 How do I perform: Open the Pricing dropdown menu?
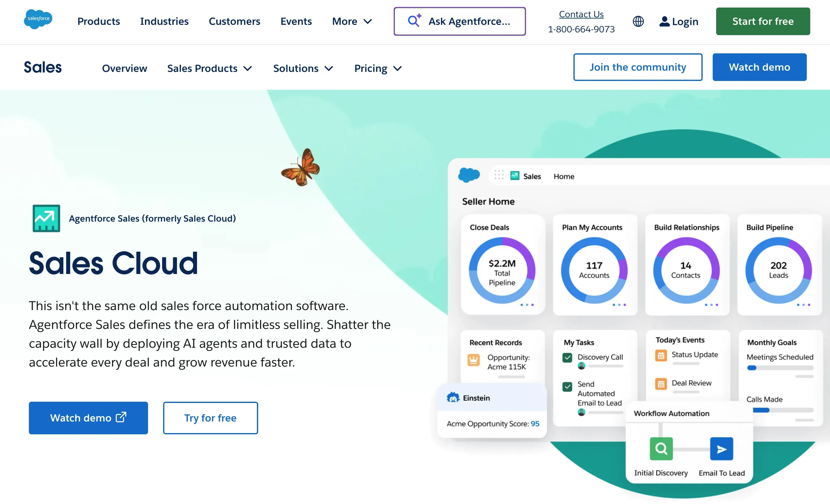(378, 68)
